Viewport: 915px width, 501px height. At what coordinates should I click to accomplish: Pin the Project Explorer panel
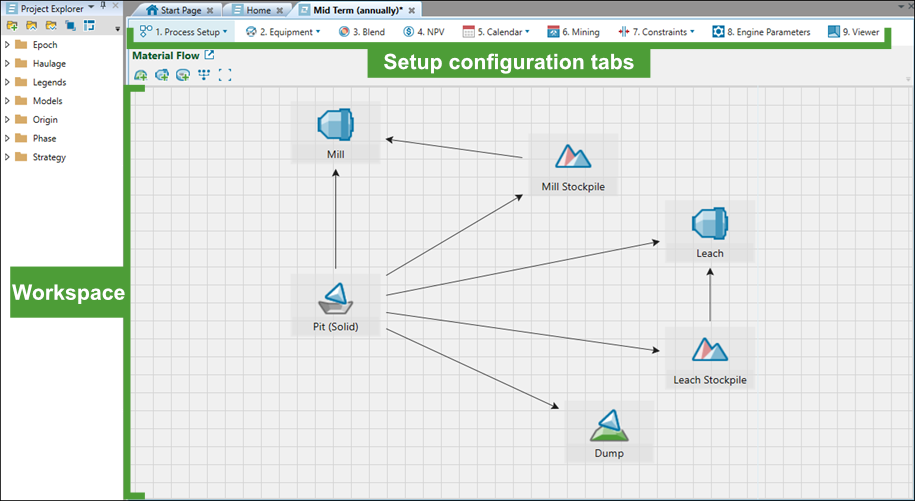point(103,7)
